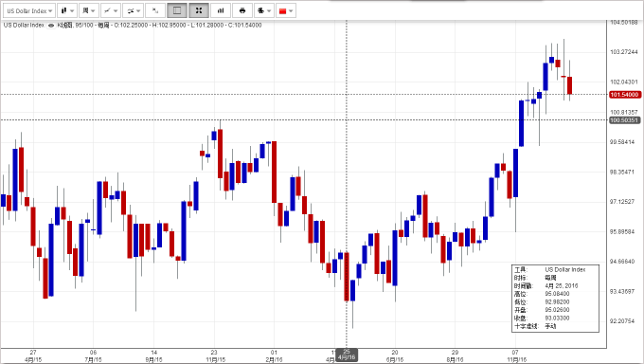Open the chart settings dropdown
The height and width of the screenshot is (364, 644).
click(263, 10)
